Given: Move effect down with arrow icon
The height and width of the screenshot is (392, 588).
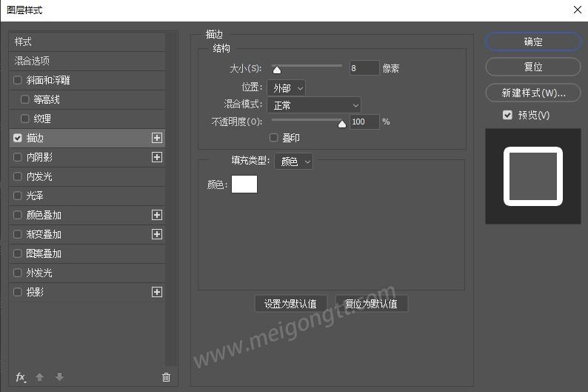Looking at the screenshot, I should 59,377.
